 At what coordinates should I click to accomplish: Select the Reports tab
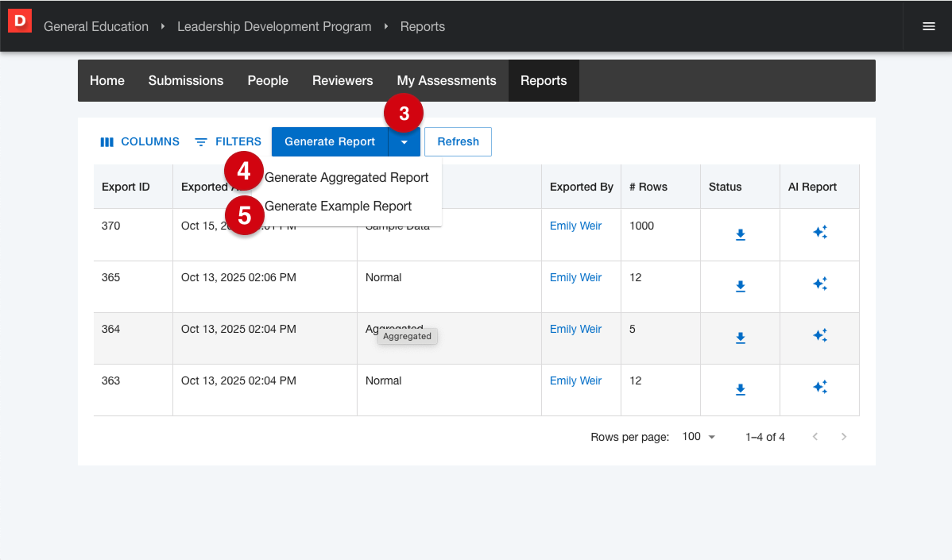click(544, 81)
